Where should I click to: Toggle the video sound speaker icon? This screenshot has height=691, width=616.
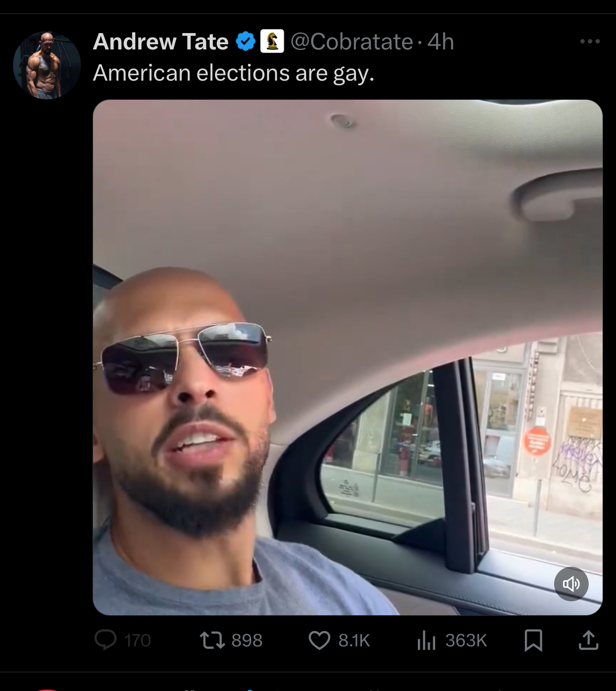click(571, 584)
